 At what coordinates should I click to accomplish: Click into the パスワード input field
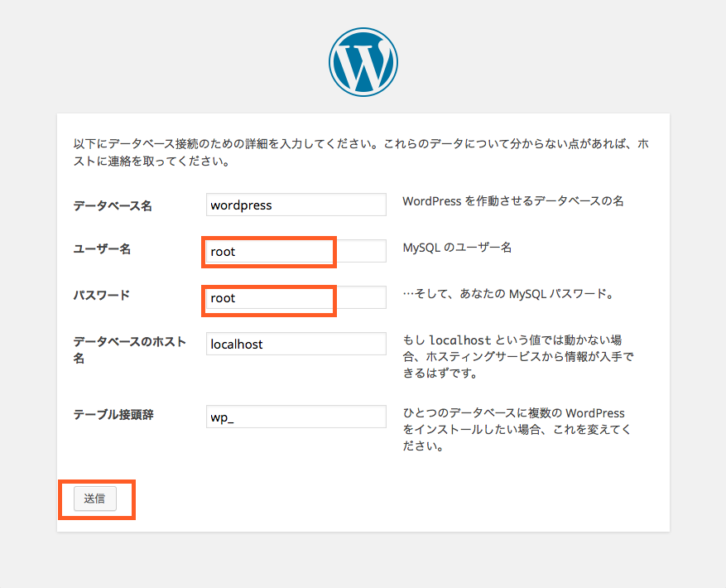(x=296, y=297)
